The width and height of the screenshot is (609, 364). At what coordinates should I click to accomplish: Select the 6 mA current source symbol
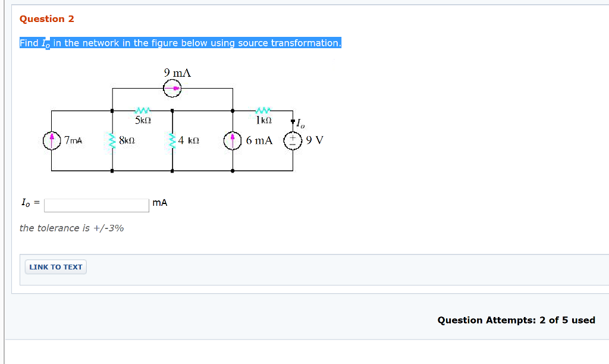232,141
